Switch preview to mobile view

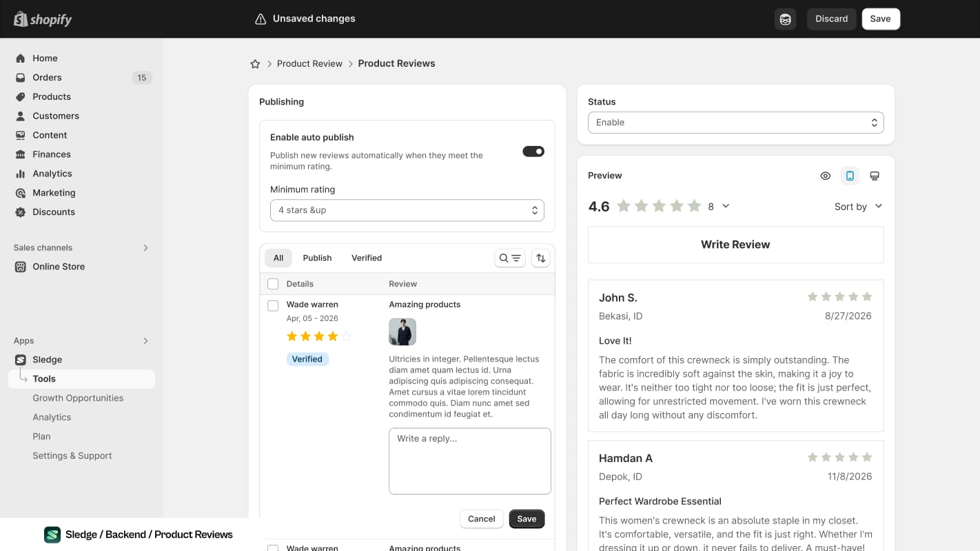click(x=850, y=176)
